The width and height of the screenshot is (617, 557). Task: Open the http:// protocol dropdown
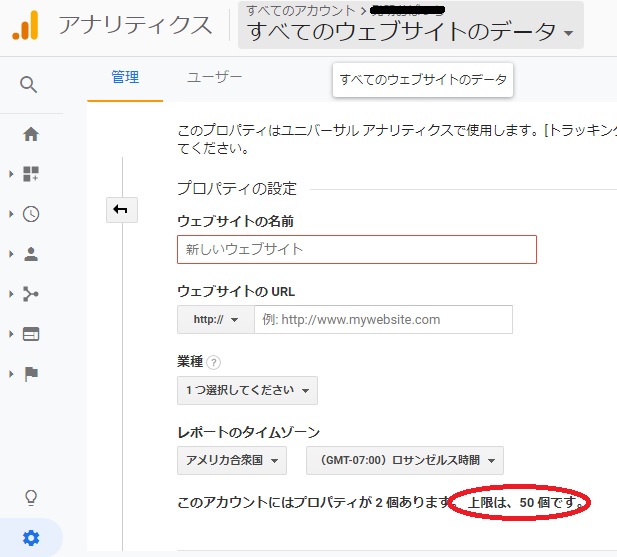pyautogui.click(x=215, y=320)
